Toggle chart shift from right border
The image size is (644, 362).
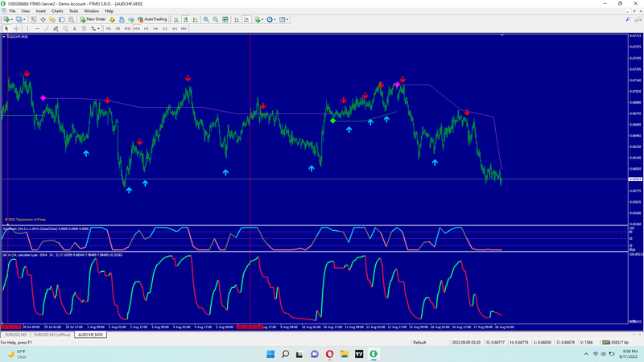click(x=246, y=19)
